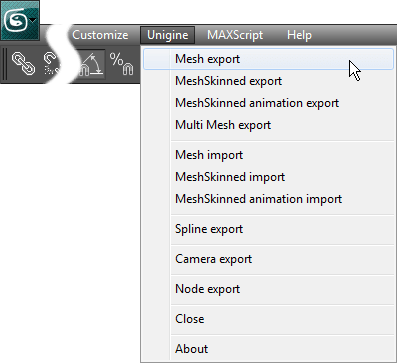Viewport: 397px width, 363px height.
Task: Collapse the Unigine menu
Action: (167, 35)
